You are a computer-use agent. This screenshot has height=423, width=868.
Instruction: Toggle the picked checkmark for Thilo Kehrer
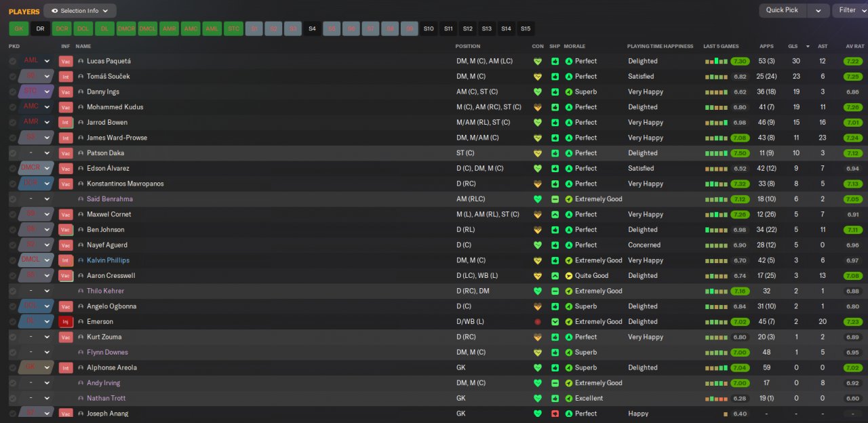[x=12, y=291]
